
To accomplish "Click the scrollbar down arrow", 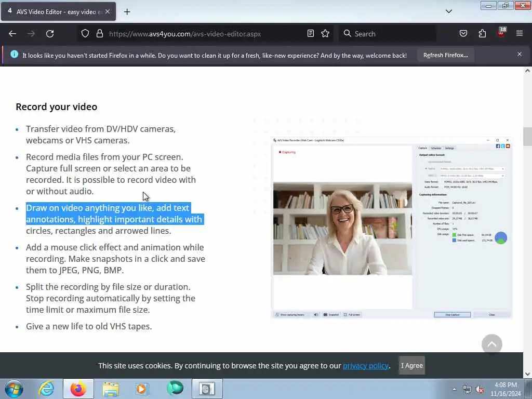I will pyautogui.click(x=527, y=374).
